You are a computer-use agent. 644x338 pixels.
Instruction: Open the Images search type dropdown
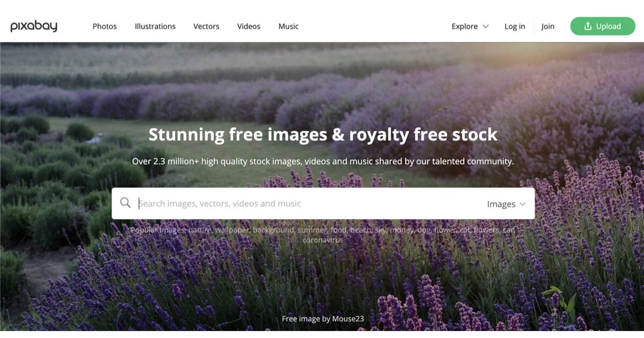click(506, 204)
